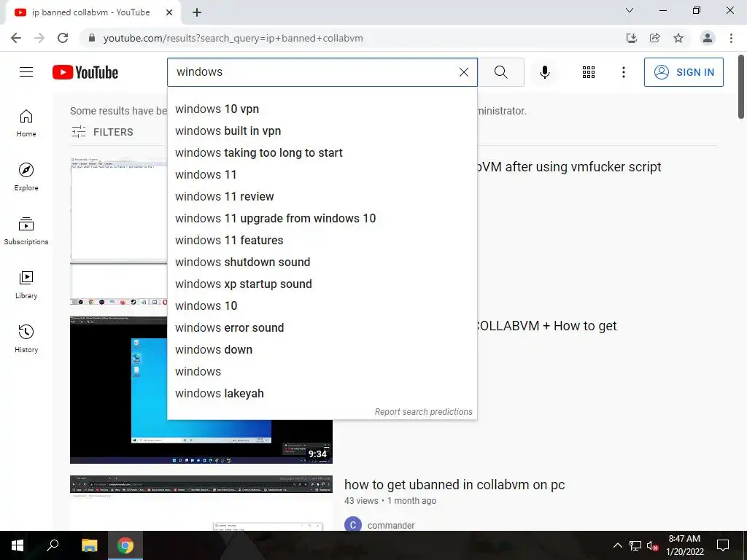This screenshot has width=747, height=560.
Task: Bookmark this page with the star icon
Action: pyautogui.click(x=678, y=38)
